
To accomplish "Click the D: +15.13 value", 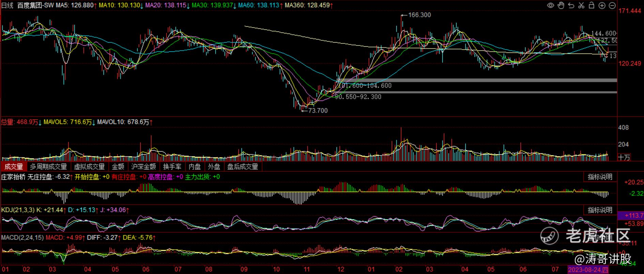I will point(83,210).
